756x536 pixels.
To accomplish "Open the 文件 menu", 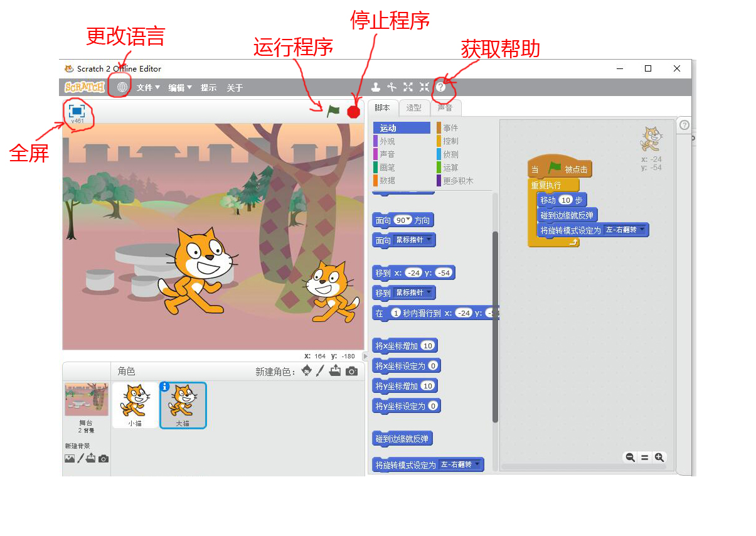I will coord(149,88).
